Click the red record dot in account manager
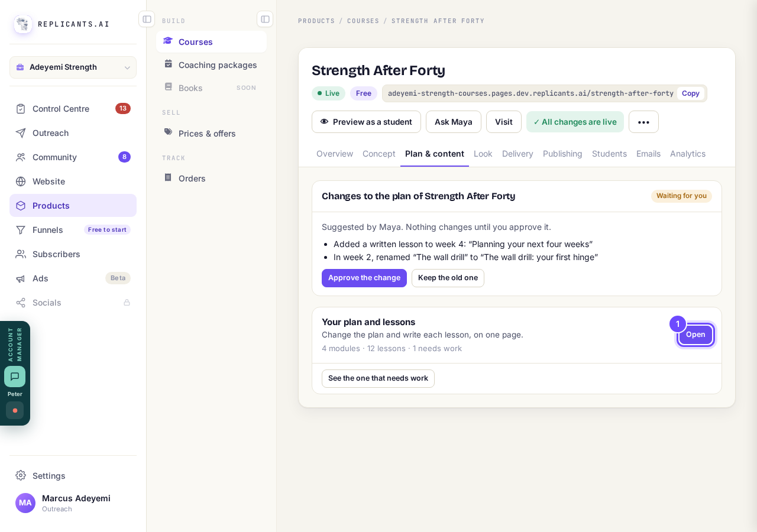Image resolution: width=757 pixels, height=532 pixels. (15, 410)
